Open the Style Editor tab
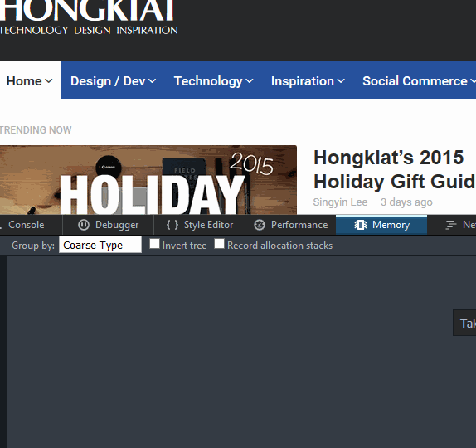 coord(200,225)
